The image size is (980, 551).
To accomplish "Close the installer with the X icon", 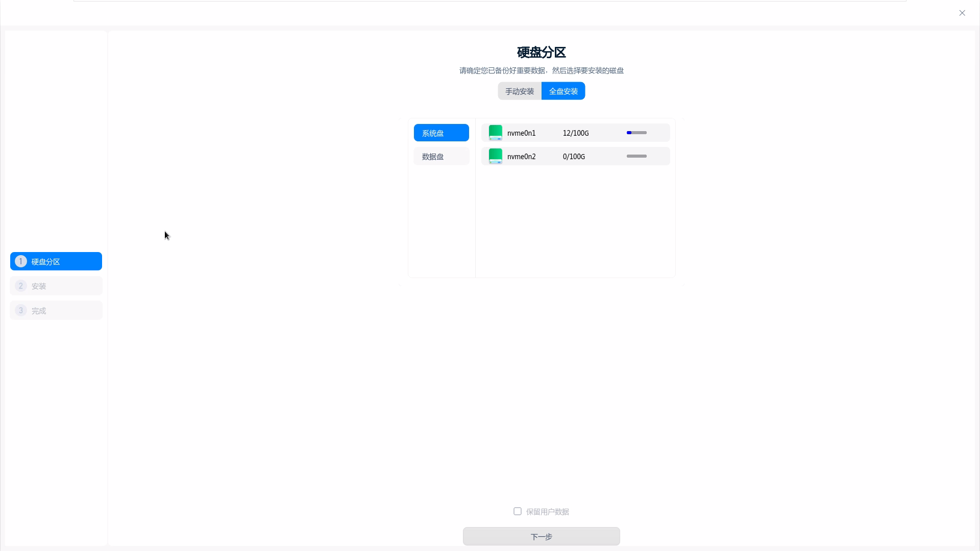I will tap(962, 13).
